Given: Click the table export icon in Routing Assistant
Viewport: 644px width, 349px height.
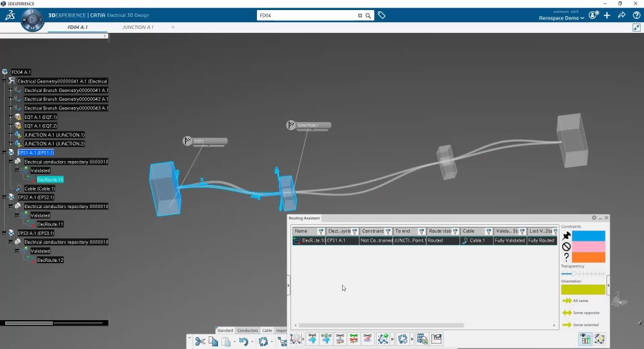Looking at the screenshot, I should pos(422,339).
